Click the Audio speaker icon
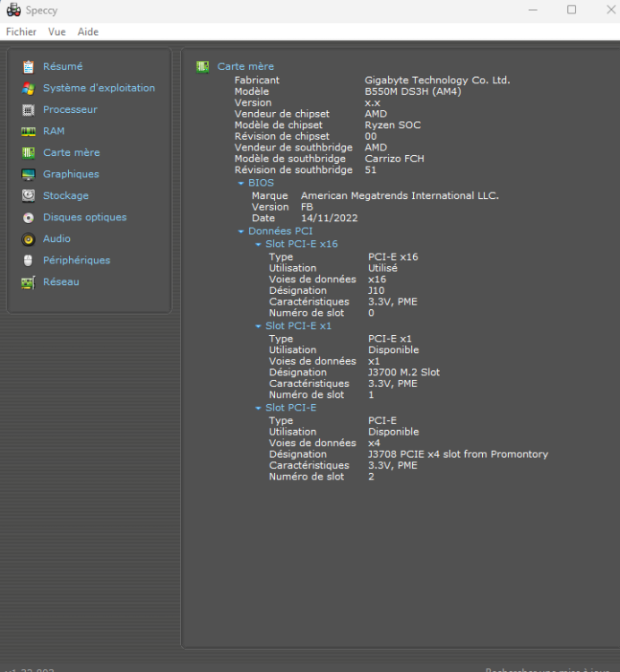Viewport: 620px width, 672px height. 29,239
